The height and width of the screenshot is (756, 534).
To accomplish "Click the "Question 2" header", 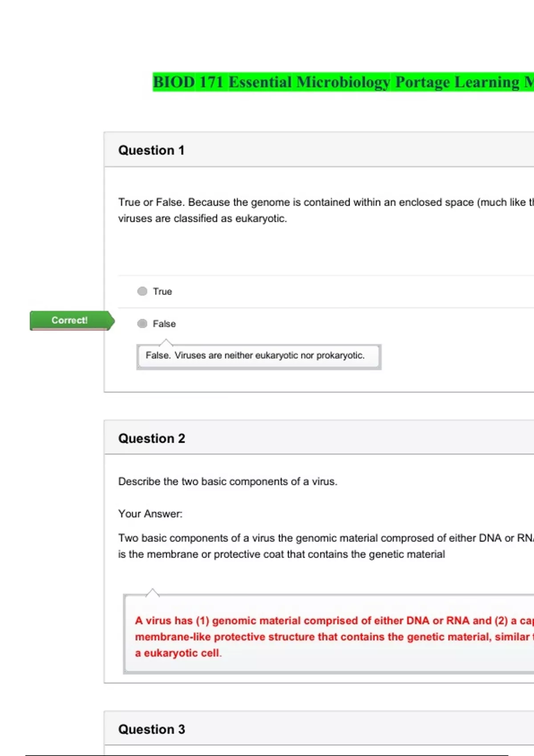I will pos(152,438).
